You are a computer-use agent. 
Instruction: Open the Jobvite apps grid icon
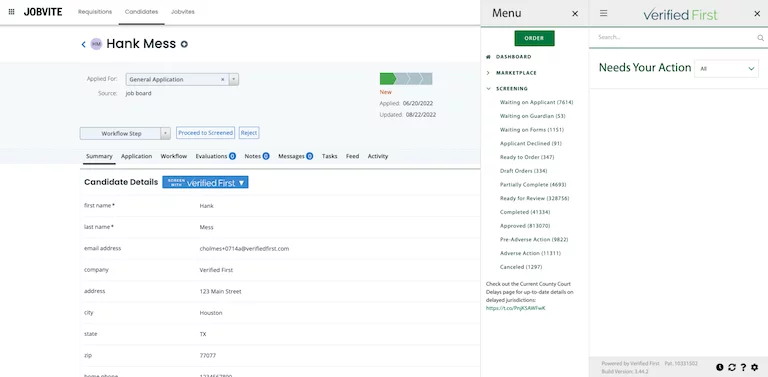click(x=11, y=12)
